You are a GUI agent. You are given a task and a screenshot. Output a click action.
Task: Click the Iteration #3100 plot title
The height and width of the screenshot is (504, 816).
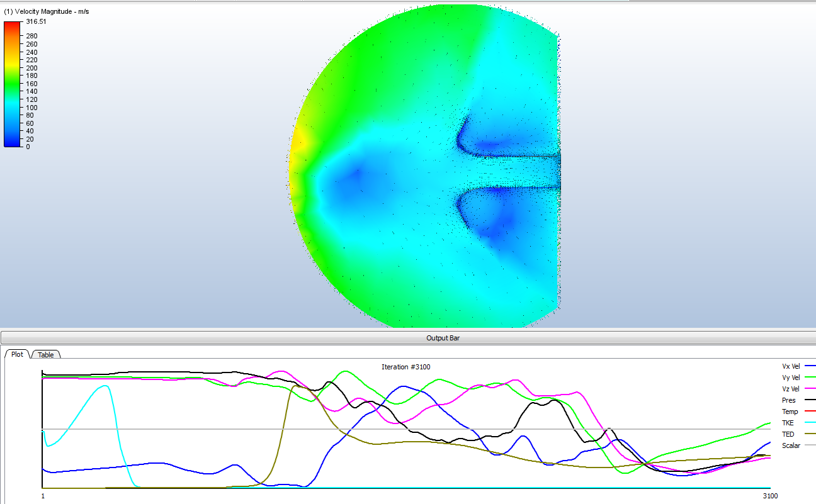point(405,367)
